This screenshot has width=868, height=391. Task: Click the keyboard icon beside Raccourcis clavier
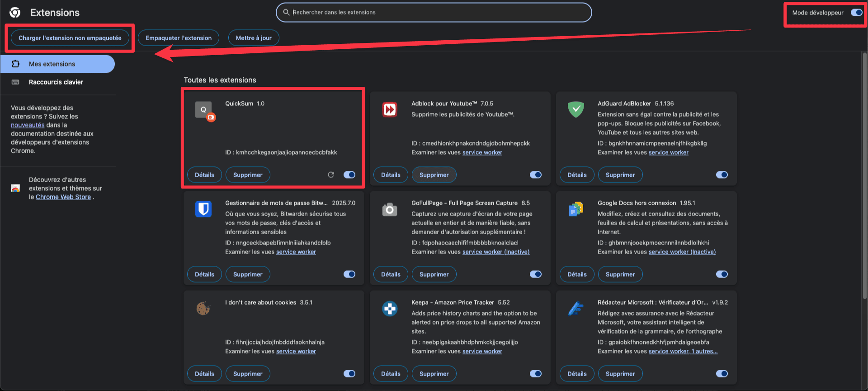pyautogui.click(x=15, y=82)
